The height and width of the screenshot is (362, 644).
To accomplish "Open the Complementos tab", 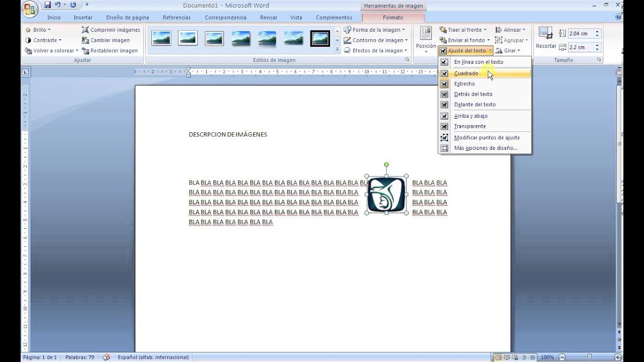I will click(334, 18).
